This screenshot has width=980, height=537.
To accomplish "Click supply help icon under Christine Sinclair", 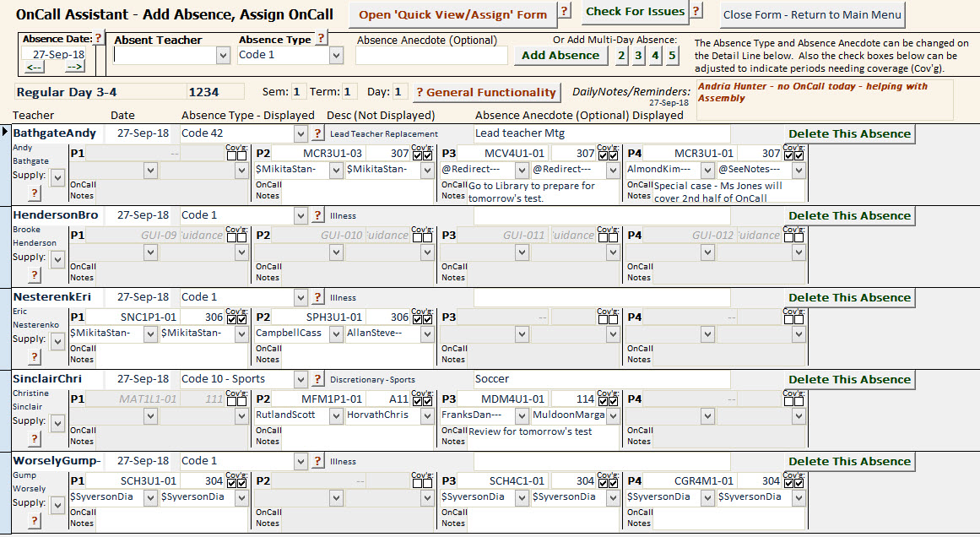I will click(35, 439).
